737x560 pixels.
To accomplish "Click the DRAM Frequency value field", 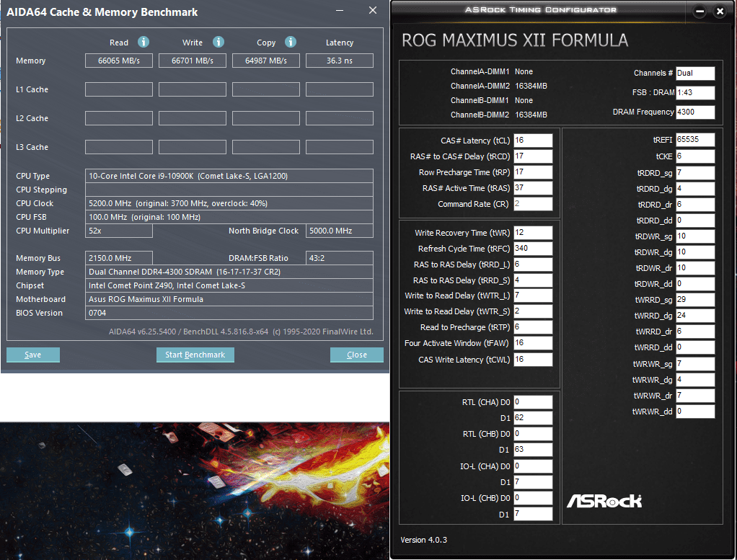I will (697, 112).
